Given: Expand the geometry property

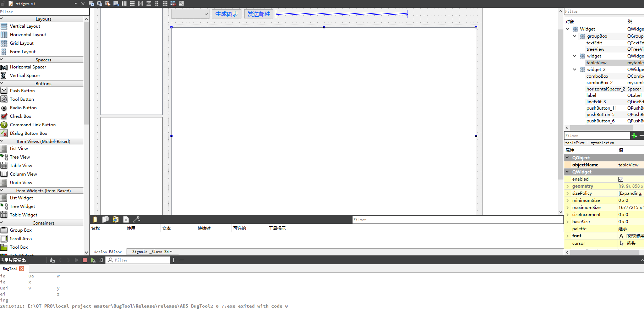Looking at the screenshot, I should [x=568, y=186].
